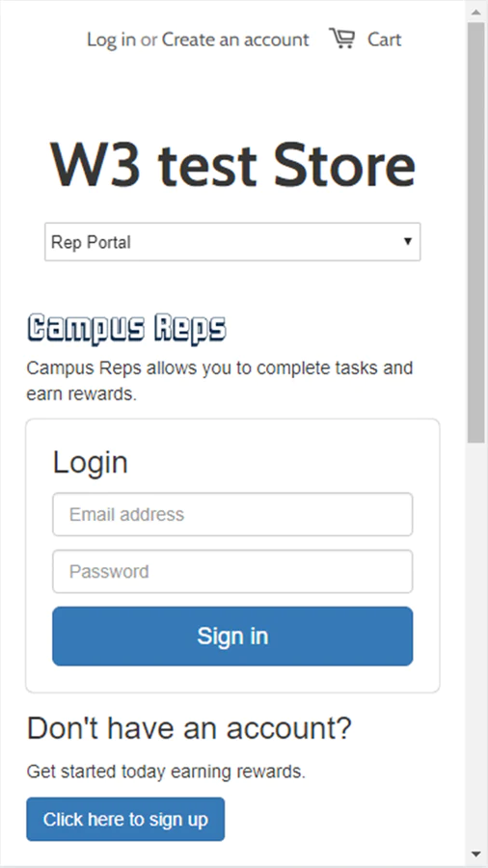Click the "Don't have an account?" heading

(x=189, y=728)
